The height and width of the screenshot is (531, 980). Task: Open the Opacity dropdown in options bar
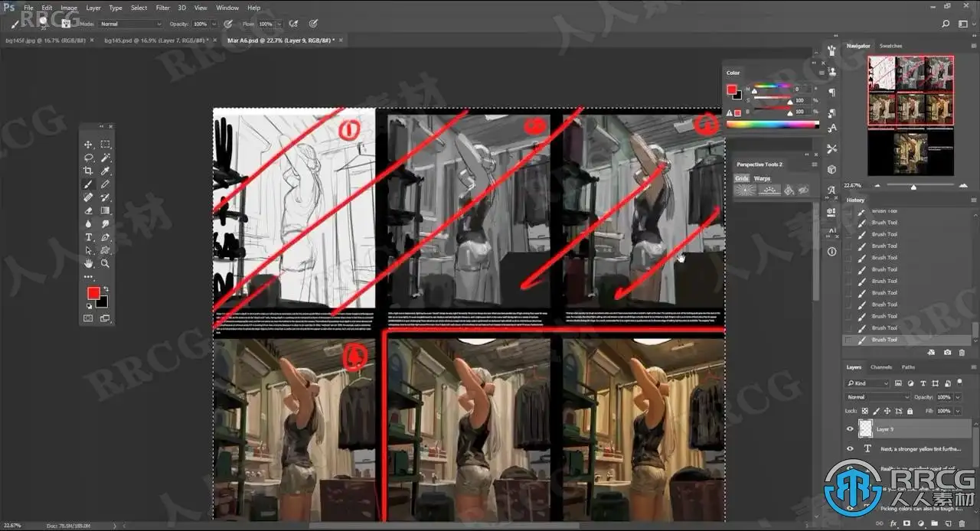point(214,24)
